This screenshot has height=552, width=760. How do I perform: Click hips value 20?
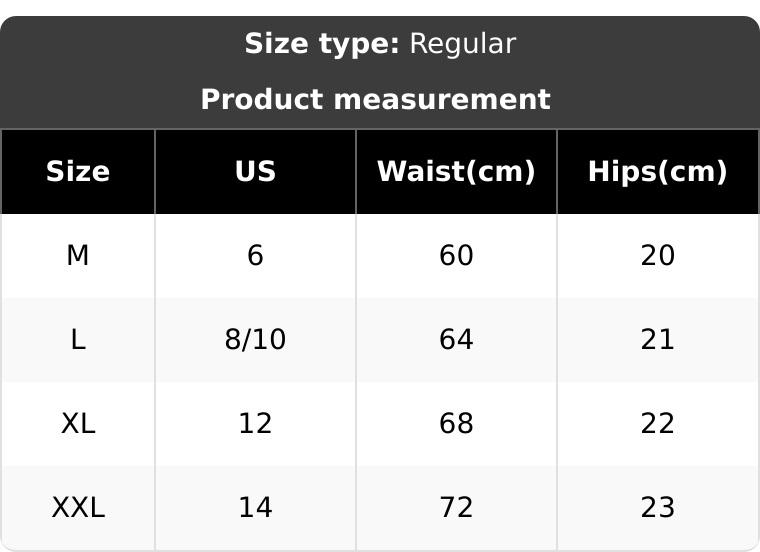[x=658, y=256]
